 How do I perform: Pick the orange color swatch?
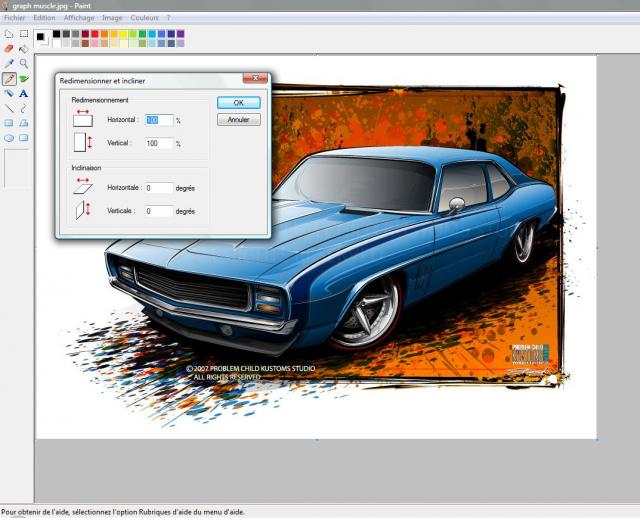(104, 33)
